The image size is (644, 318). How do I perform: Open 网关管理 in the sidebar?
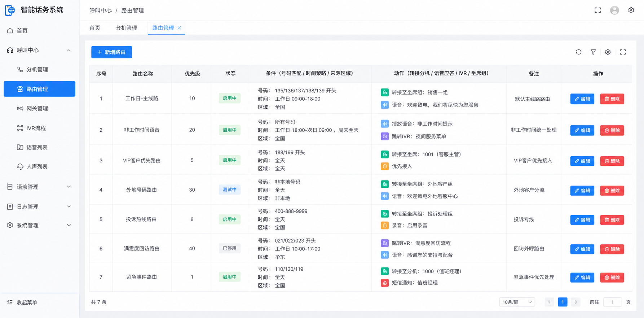[x=39, y=108]
